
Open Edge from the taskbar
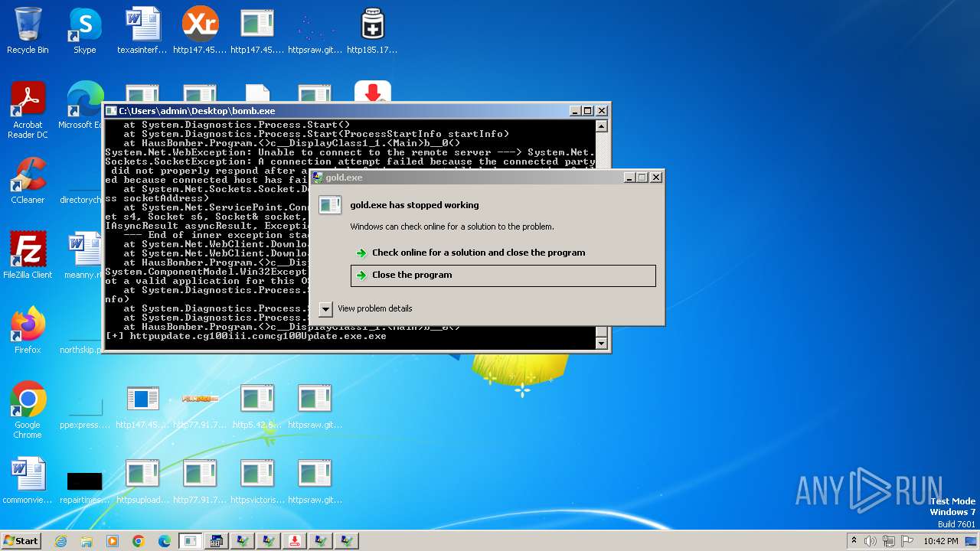pos(165,541)
